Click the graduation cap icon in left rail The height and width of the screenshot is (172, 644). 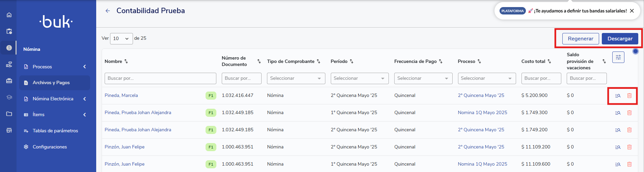(9, 97)
